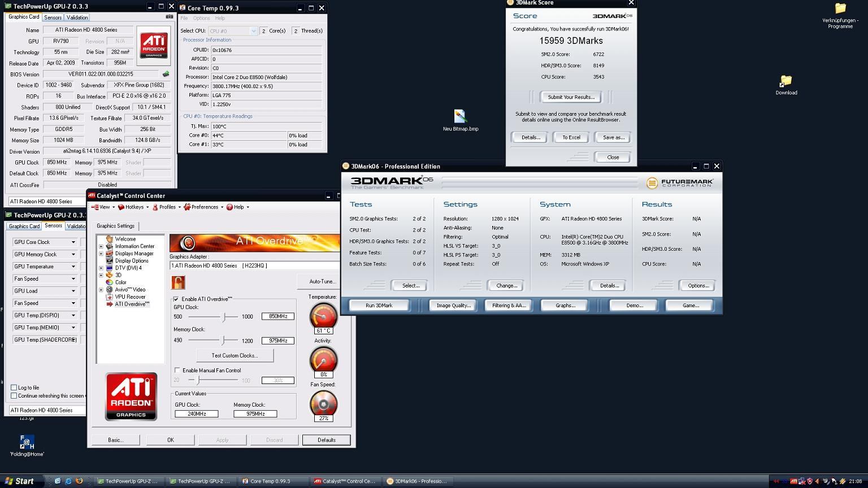This screenshot has width=868, height=488.
Task: Click the Memory Clock slider handle
Action: coord(223,341)
